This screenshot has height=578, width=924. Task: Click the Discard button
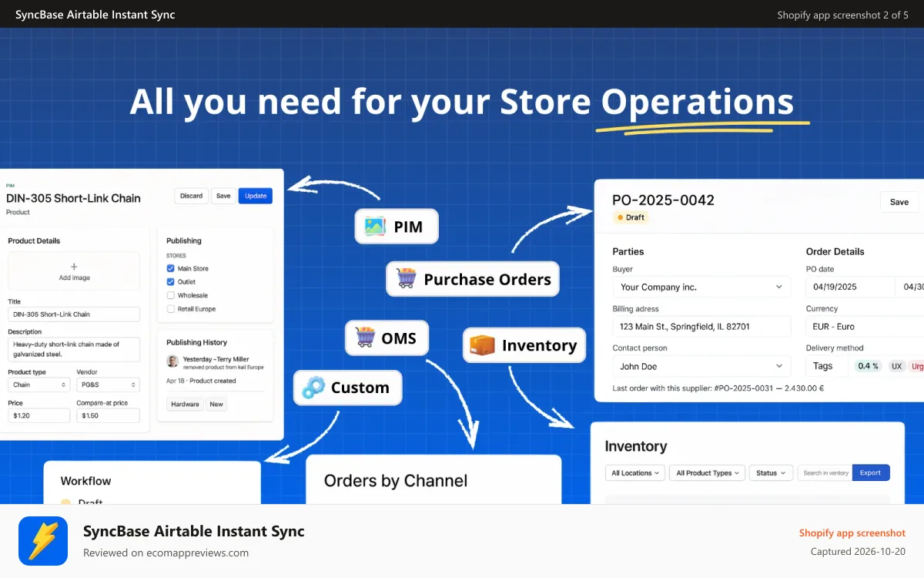192,196
